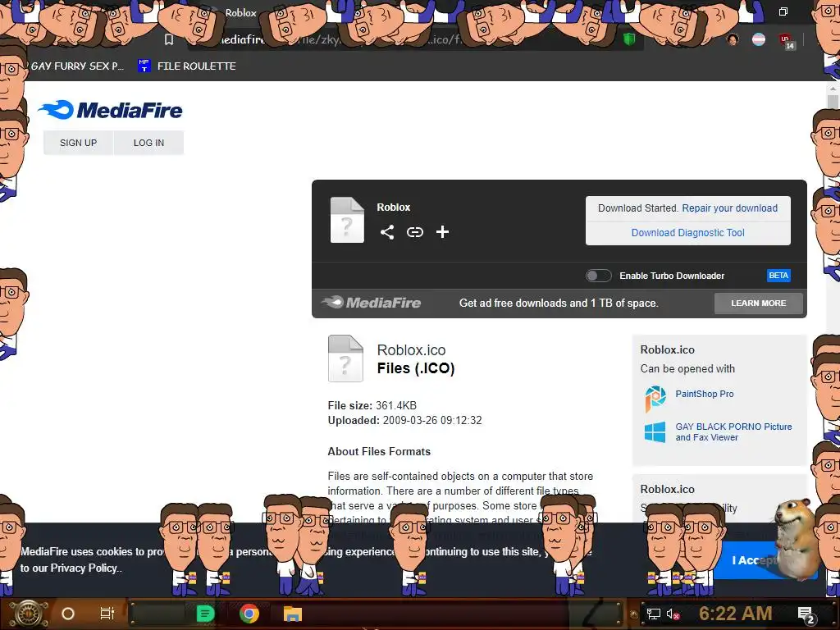The width and height of the screenshot is (840, 630).
Task: Click the 'File size: 361.4KB' text
Action: point(372,405)
